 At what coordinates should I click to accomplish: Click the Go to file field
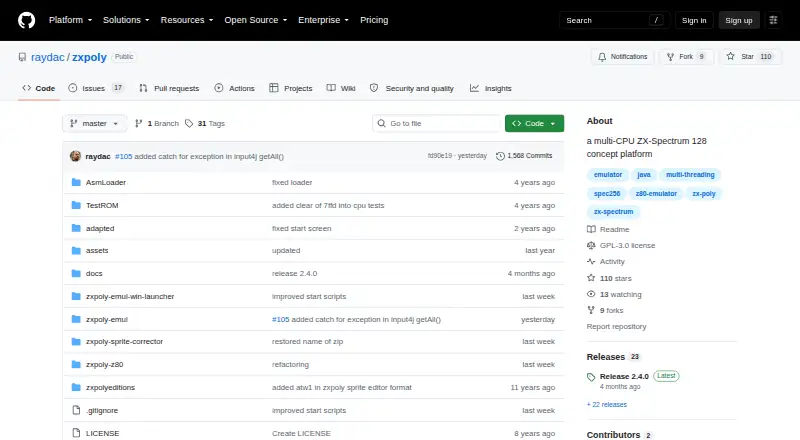[436, 124]
